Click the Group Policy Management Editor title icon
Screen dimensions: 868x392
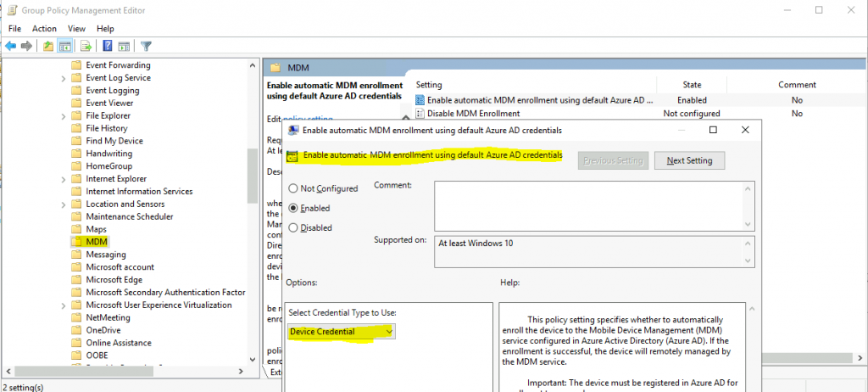(12, 10)
